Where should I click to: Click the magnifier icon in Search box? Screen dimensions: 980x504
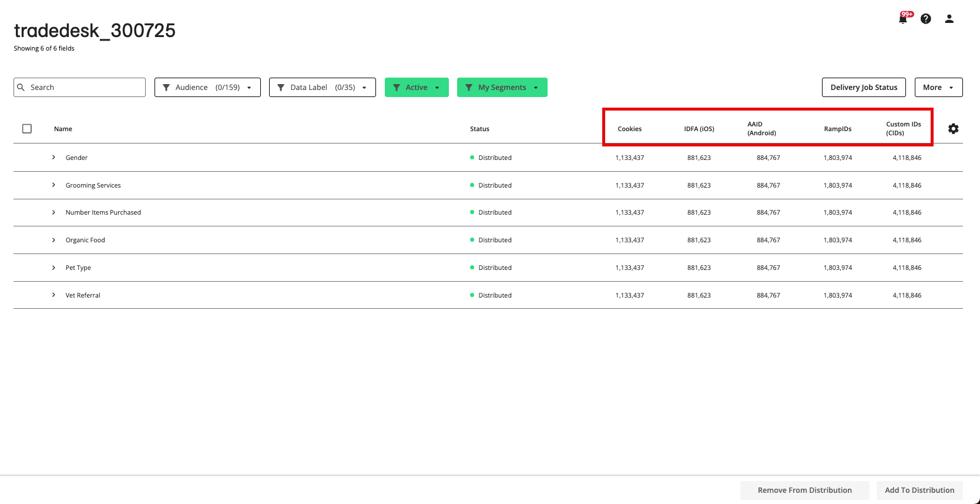(x=21, y=88)
